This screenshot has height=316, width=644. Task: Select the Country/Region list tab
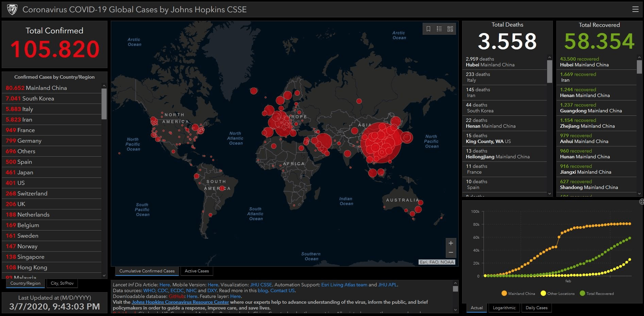[25, 283]
